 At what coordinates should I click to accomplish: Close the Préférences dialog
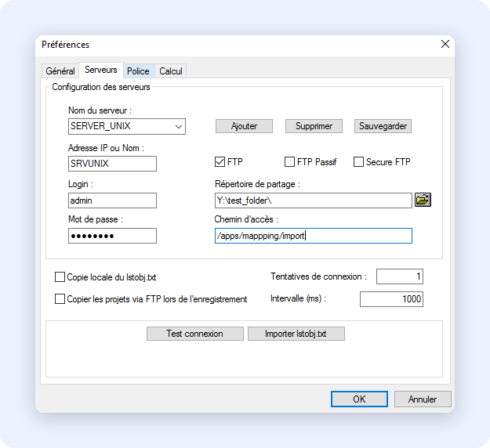pyautogui.click(x=445, y=44)
